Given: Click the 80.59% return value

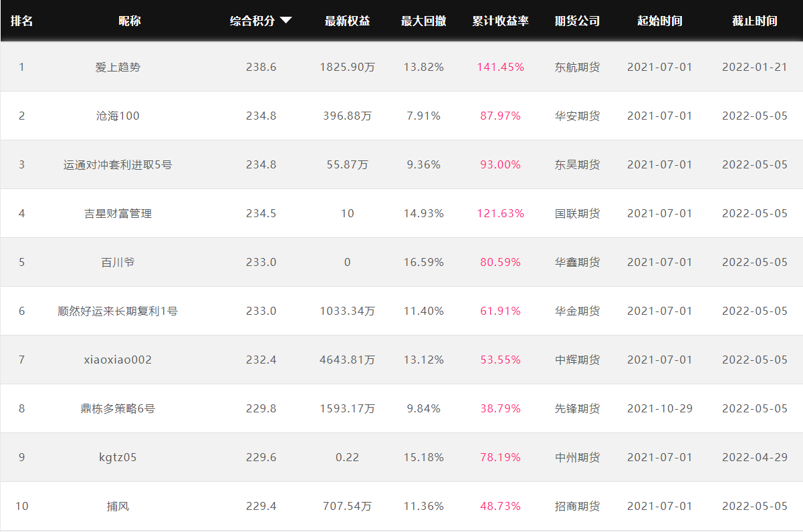Looking at the screenshot, I should tap(500, 262).
